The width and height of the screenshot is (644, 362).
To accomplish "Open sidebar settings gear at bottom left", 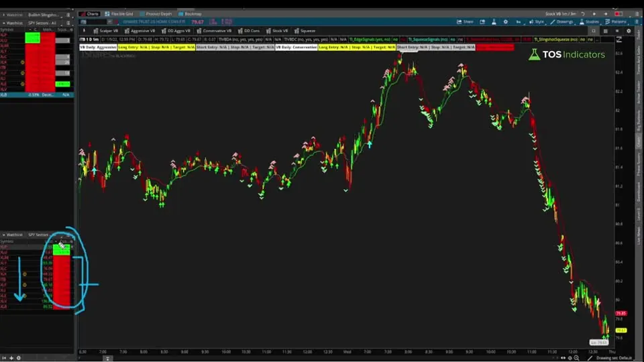I will click(x=19, y=358).
